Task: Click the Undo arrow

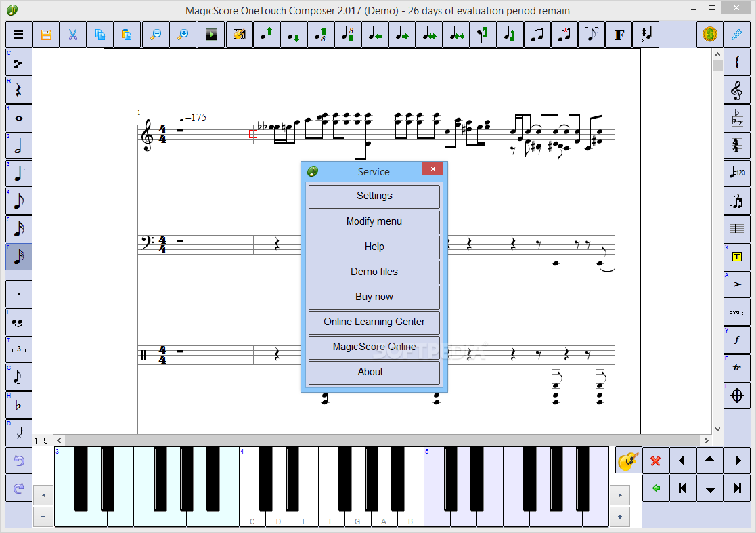Action: 19,461
